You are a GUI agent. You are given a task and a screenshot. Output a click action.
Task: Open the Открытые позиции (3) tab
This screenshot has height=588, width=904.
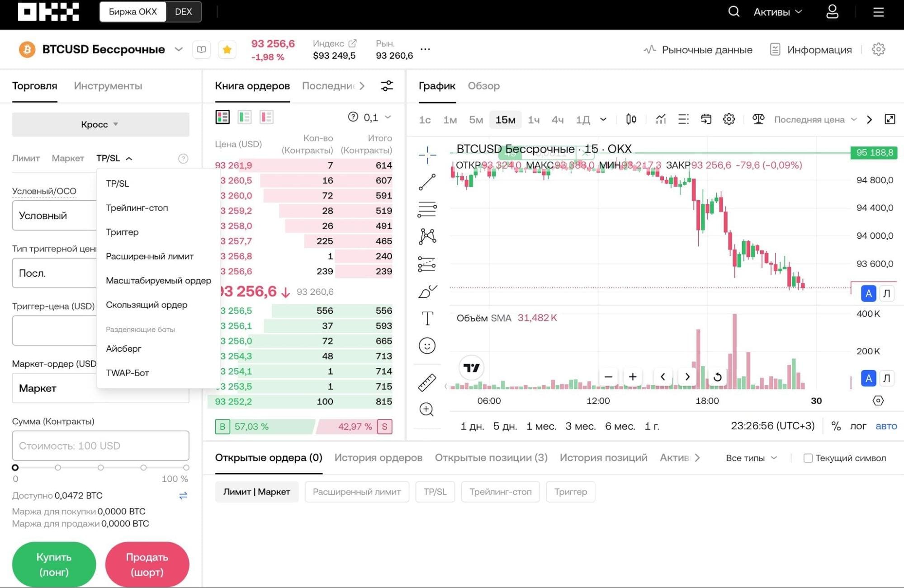491,457
